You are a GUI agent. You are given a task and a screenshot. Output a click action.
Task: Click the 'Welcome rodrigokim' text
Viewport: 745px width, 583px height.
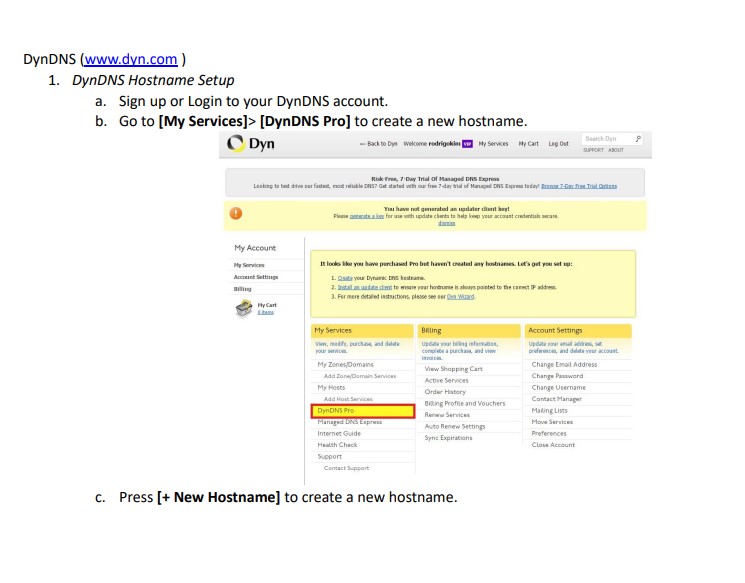pos(432,143)
